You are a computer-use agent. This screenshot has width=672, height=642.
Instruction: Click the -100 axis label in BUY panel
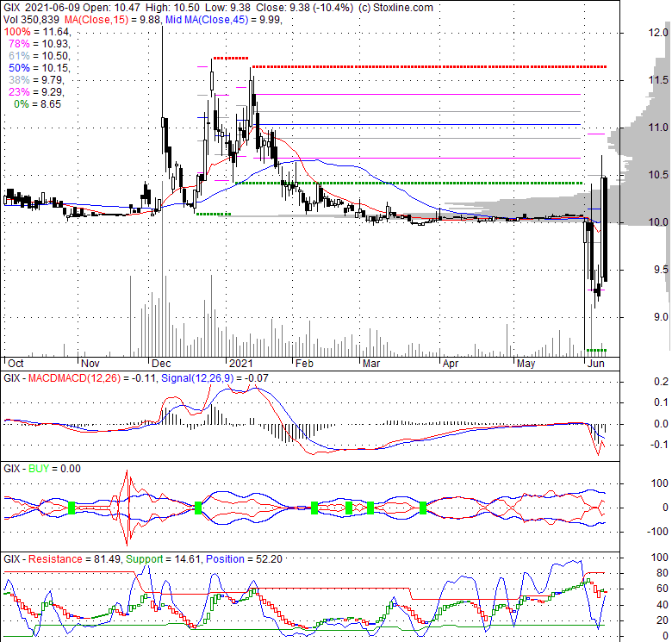tap(659, 532)
